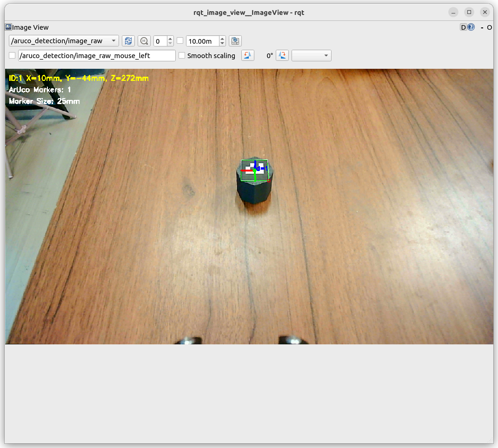
Task: Click the D dock-widget button
Action: 464,27
